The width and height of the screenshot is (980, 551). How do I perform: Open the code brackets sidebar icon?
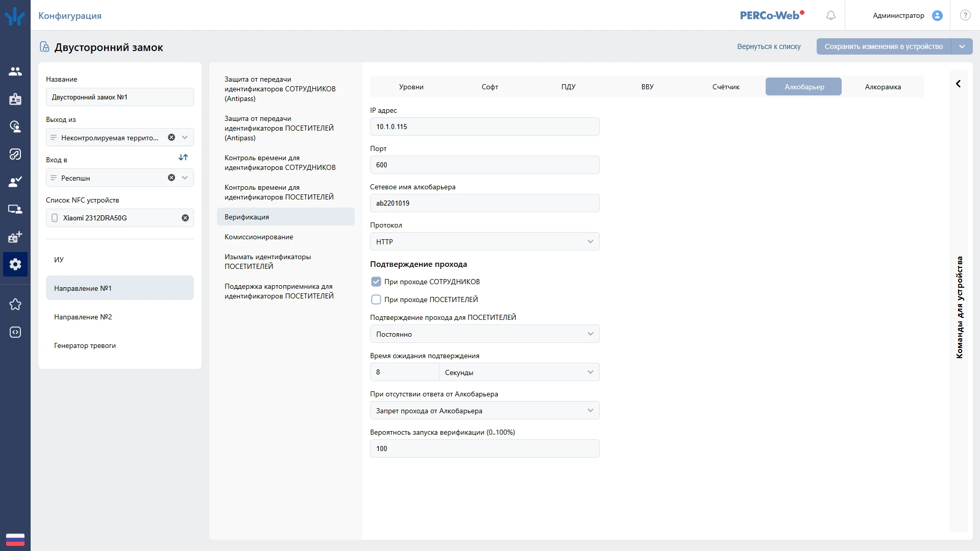15,332
